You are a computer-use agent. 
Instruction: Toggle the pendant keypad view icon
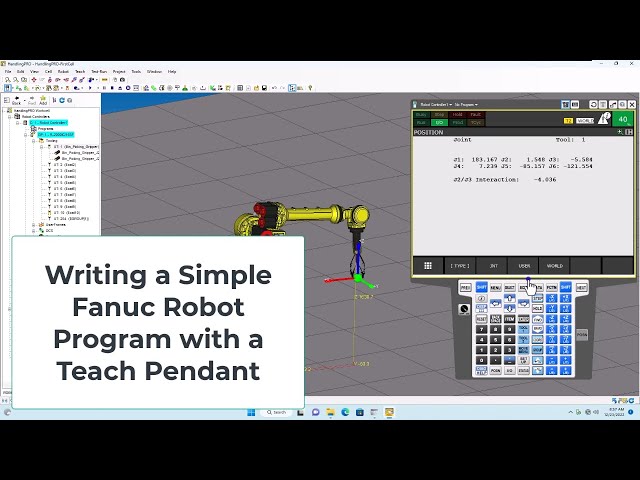575,105
